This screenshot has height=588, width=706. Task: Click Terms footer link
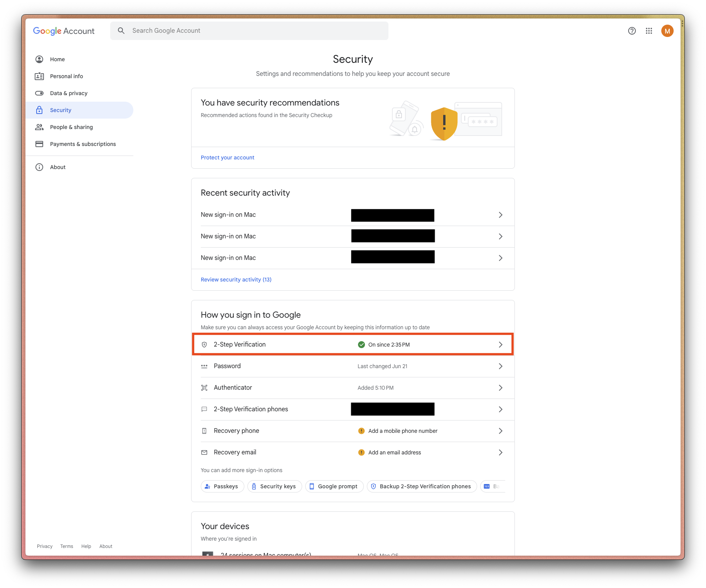coord(67,546)
